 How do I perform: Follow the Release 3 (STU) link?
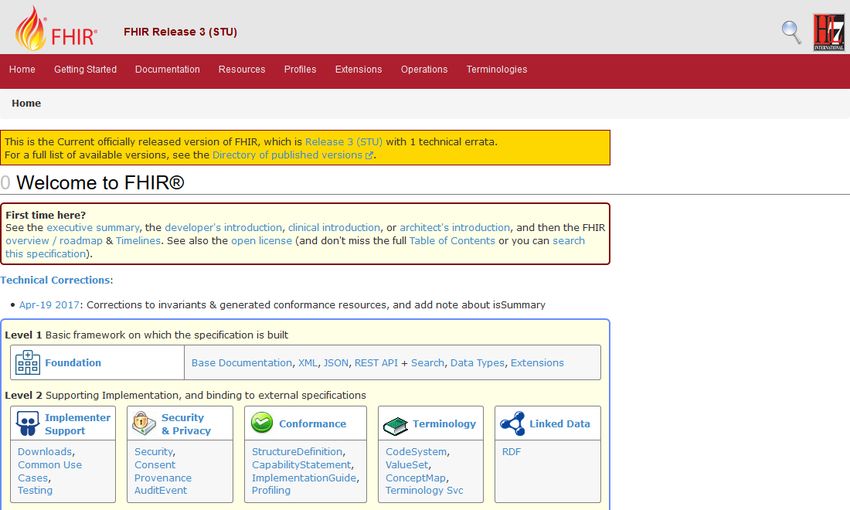344,141
